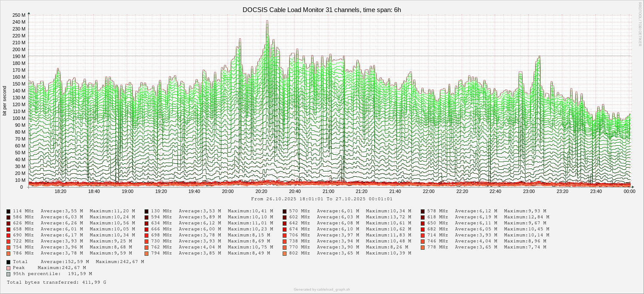This screenshot has height=294, width=644.
Task: Click the 690 MHz red legend swatch
Action: coord(9,236)
